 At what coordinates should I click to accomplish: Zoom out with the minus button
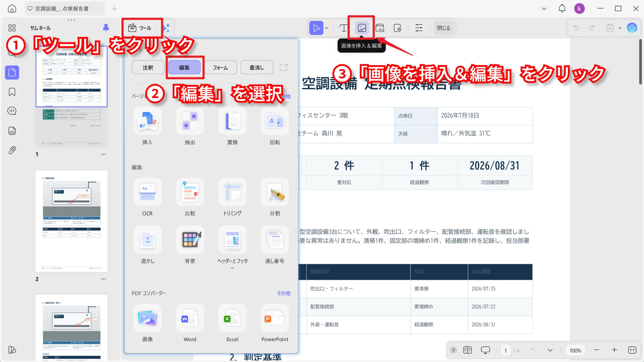[x=597, y=350]
